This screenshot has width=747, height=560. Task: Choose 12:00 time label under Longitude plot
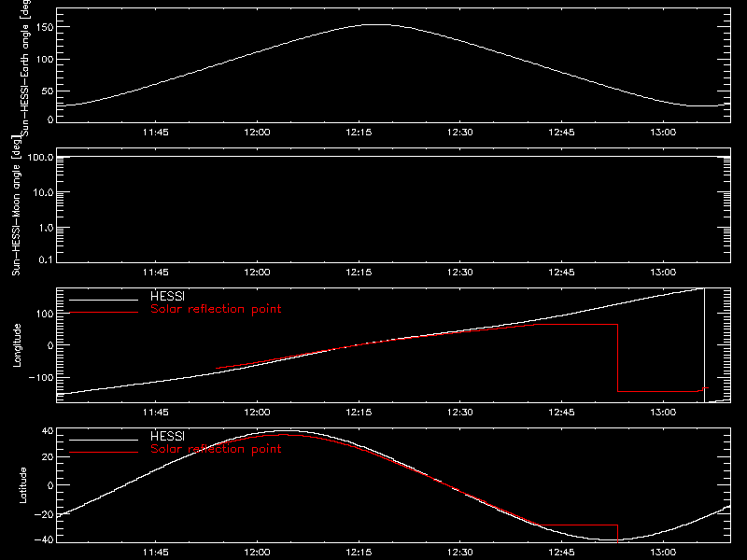257,413
